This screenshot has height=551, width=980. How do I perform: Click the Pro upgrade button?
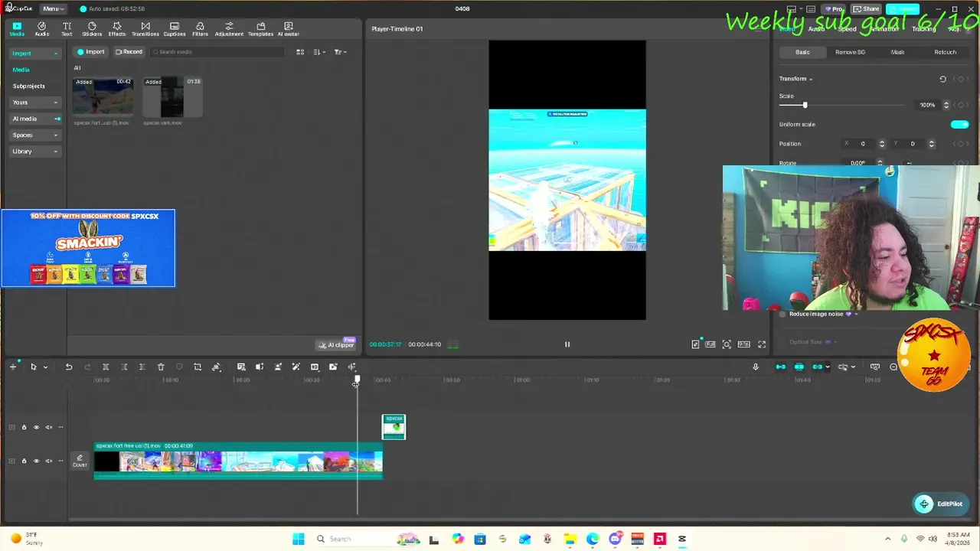coord(835,9)
